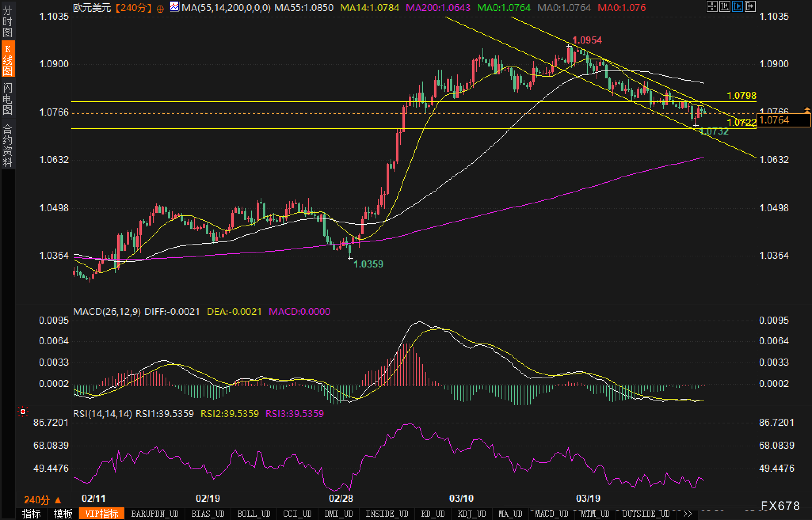Click the scroll-to-chart-start icon
This screenshot has width=812, height=520.
724,6
